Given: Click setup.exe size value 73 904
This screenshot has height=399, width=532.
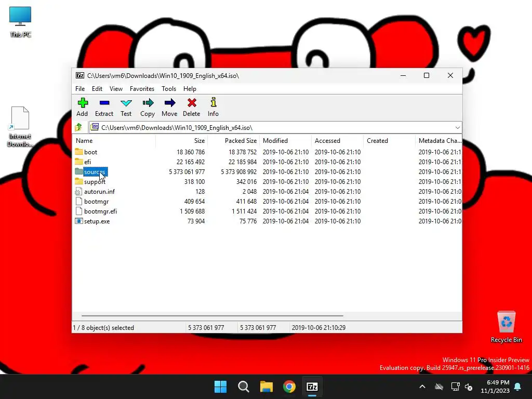Looking at the screenshot, I should pyautogui.click(x=196, y=221).
